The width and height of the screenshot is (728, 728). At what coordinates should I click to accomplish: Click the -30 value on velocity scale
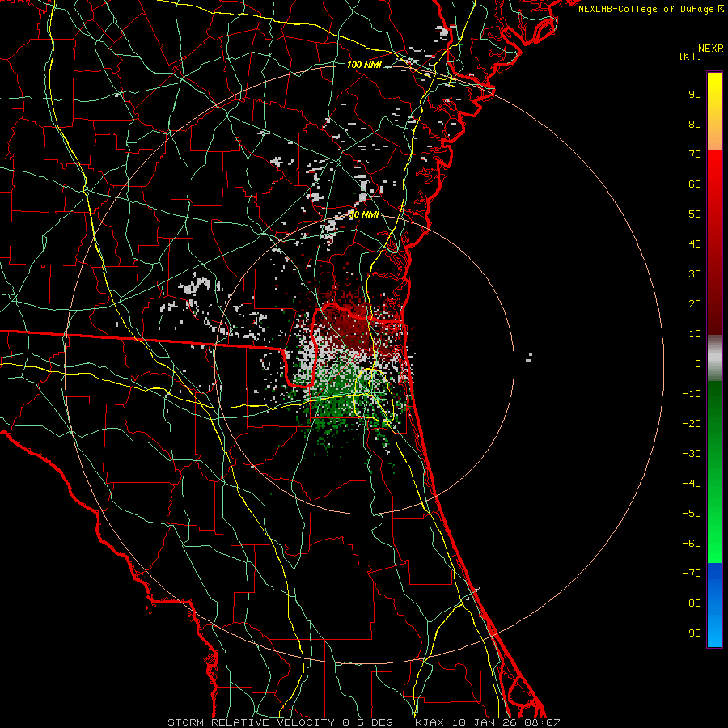point(692,454)
